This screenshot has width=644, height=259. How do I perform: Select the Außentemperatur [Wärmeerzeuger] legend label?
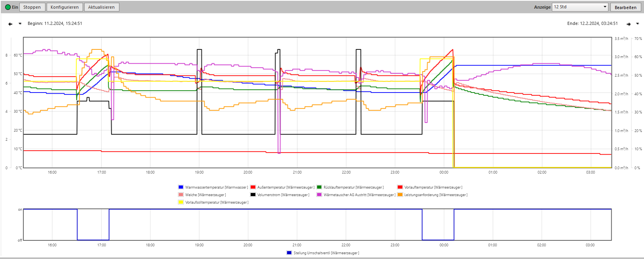(286, 187)
